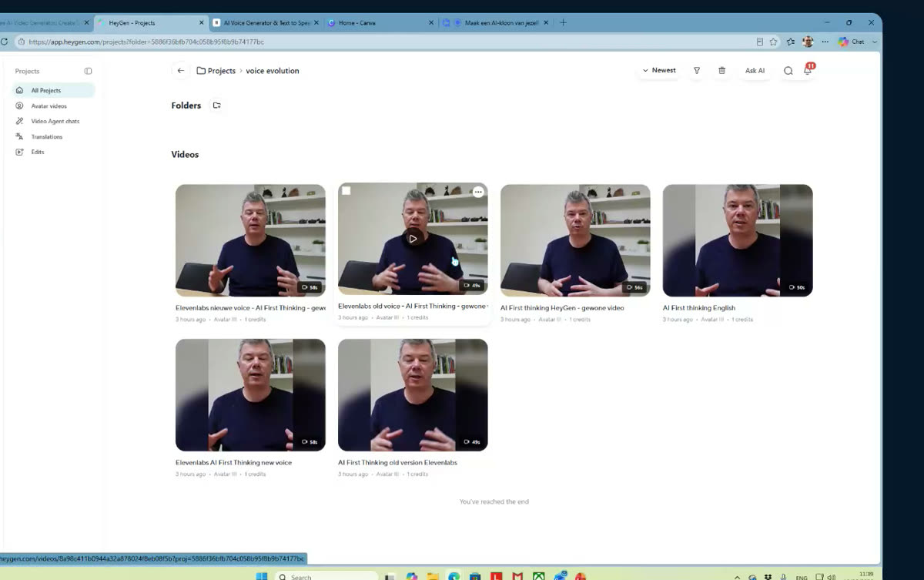Open the Windows Start menu
The height and width of the screenshot is (580, 924).
coord(261,576)
